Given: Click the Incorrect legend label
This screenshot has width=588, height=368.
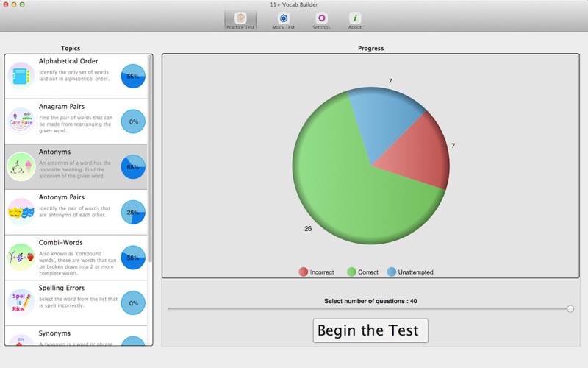Looking at the screenshot, I should point(322,272).
